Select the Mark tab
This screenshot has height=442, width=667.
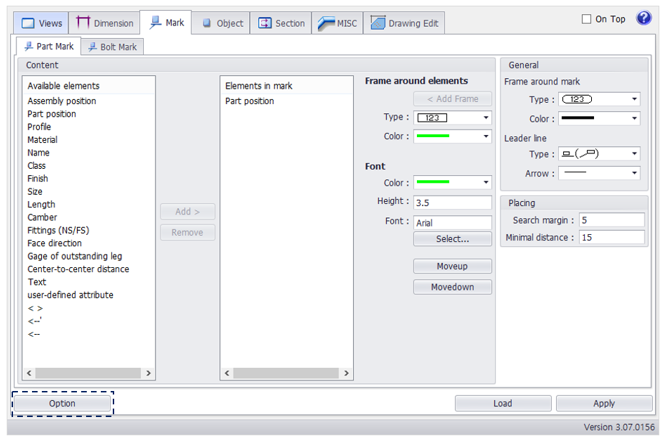pyautogui.click(x=166, y=23)
